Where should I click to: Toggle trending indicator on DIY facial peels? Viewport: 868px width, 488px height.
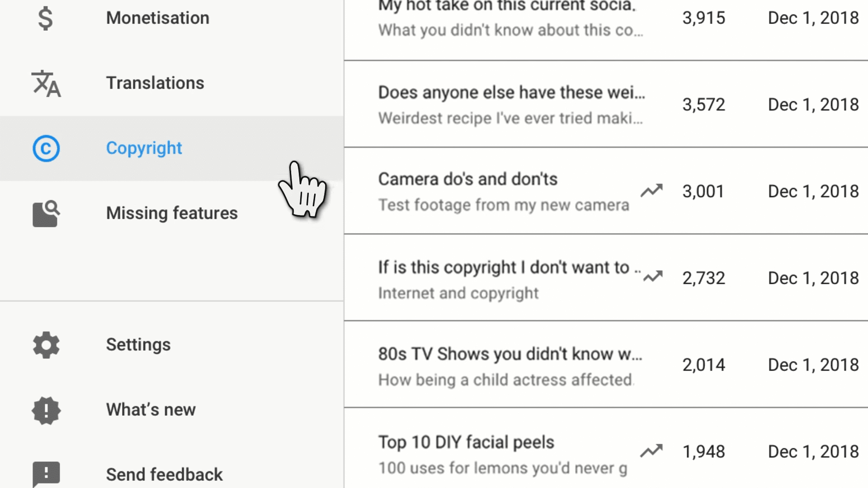(651, 451)
